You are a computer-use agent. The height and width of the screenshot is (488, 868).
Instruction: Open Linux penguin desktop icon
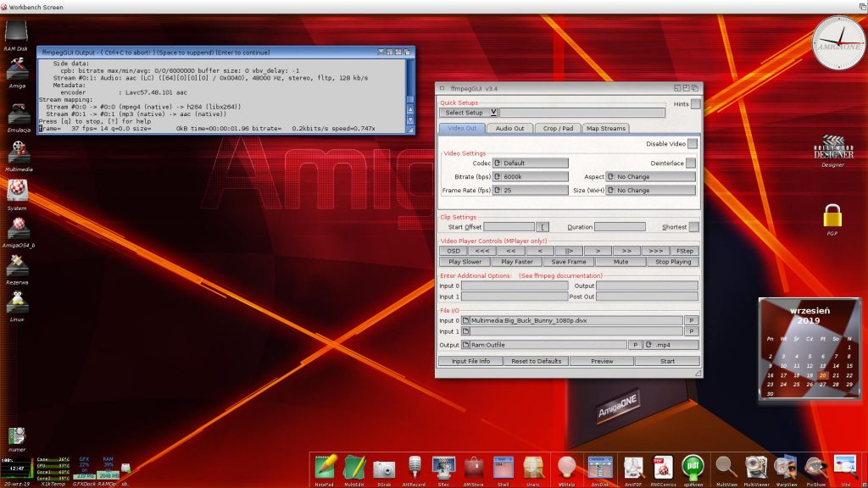[x=17, y=302]
